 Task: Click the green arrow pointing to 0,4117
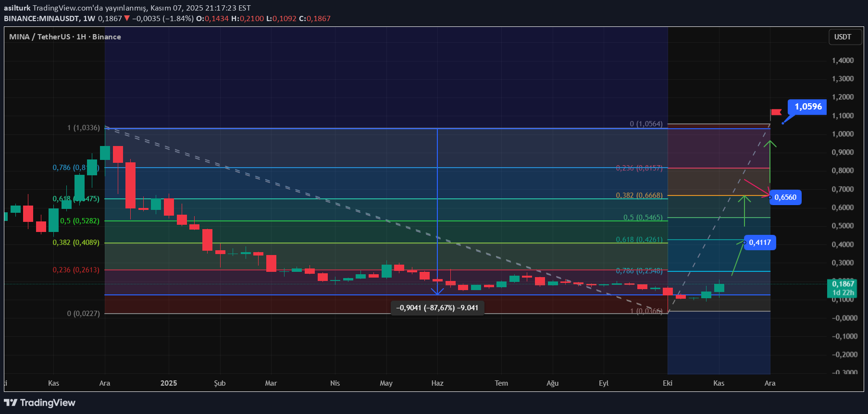(x=738, y=258)
